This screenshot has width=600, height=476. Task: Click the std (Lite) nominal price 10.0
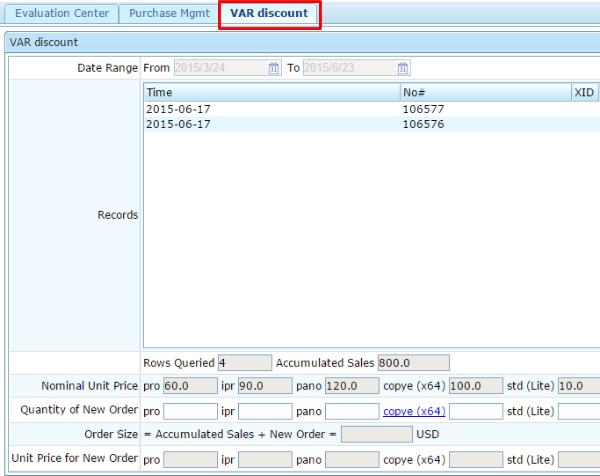tap(579, 386)
